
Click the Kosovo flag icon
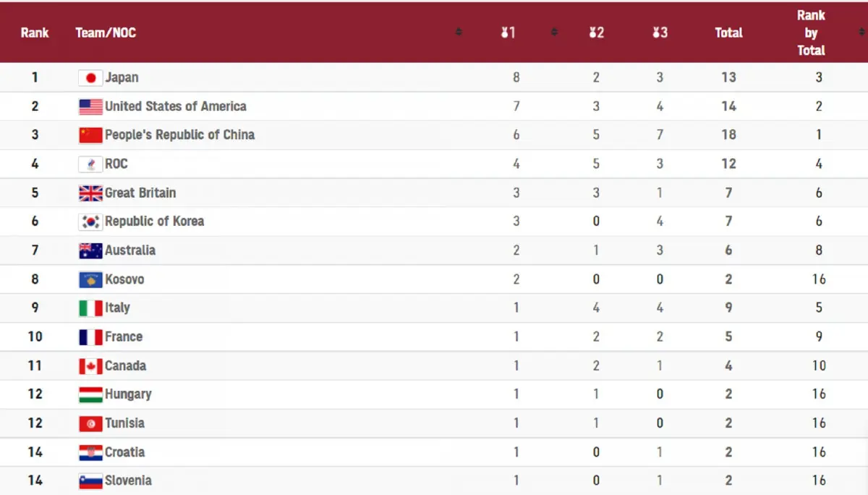[90, 279]
